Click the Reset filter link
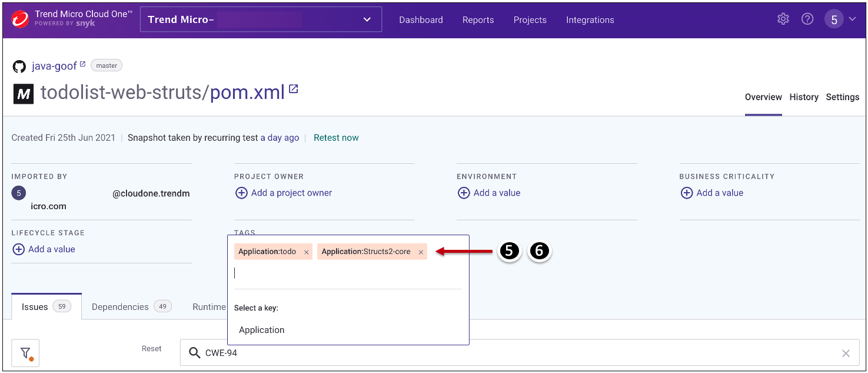Image resolution: width=868 pixels, height=373 pixels. click(151, 349)
